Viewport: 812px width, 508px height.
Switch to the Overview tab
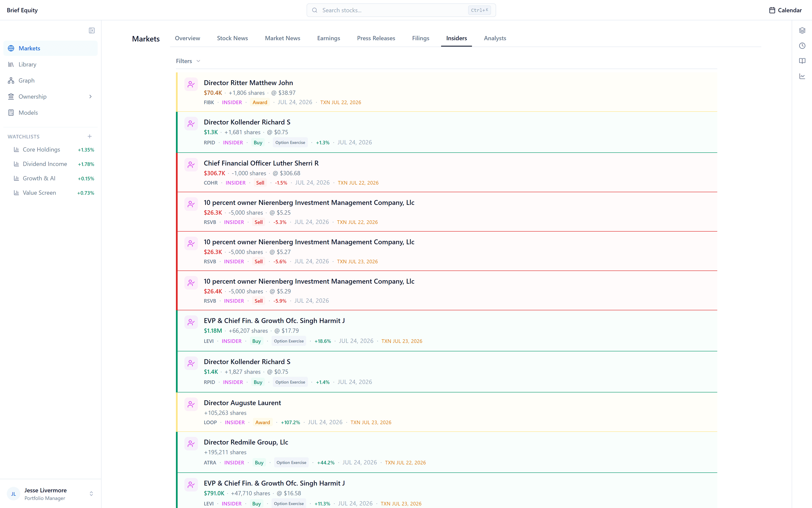(187, 38)
